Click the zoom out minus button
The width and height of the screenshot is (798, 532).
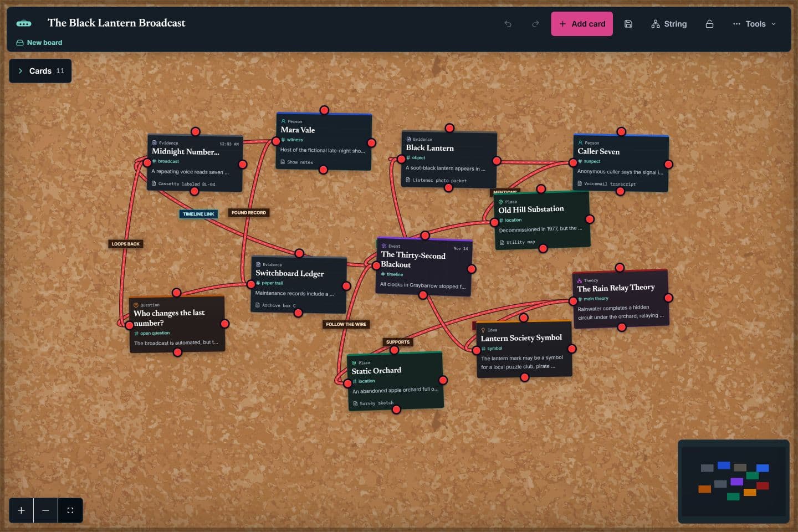click(x=45, y=510)
